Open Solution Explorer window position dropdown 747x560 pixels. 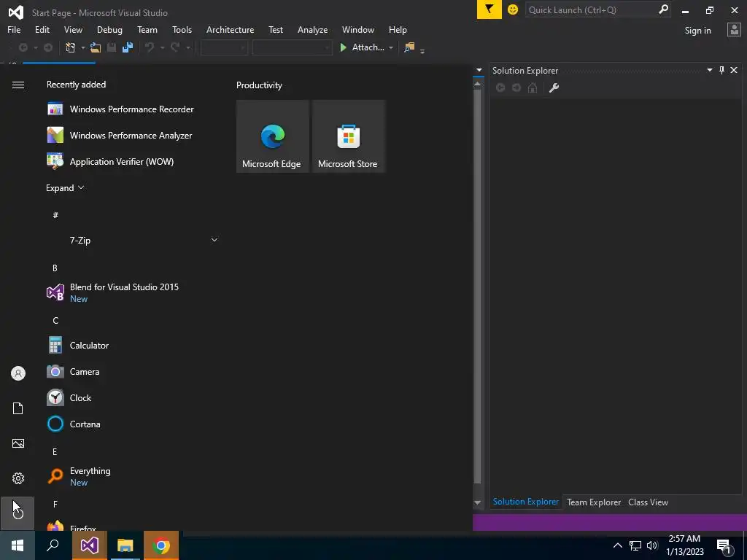(709, 70)
